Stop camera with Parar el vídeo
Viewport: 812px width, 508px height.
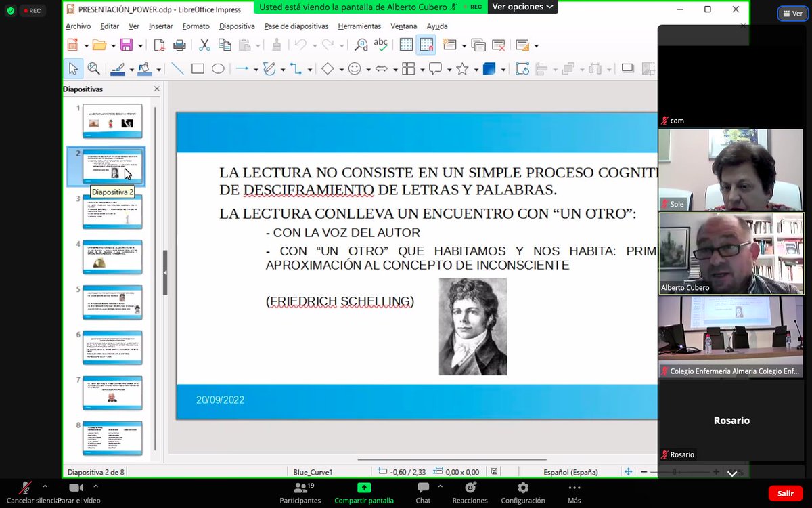[x=76, y=492]
